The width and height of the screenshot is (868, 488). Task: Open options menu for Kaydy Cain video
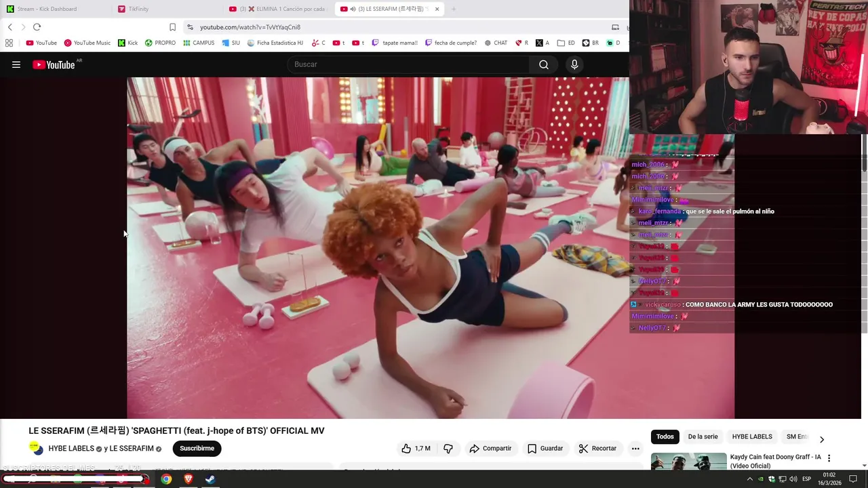tap(829, 458)
